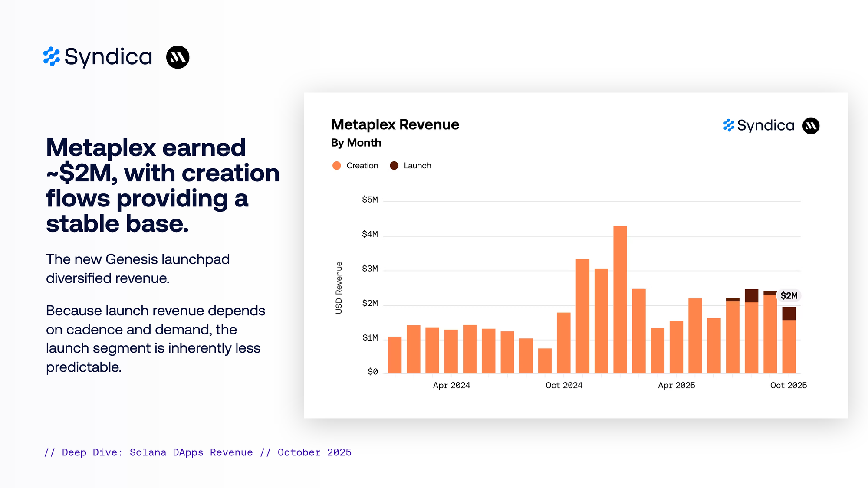Image resolution: width=868 pixels, height=488 pixels.
Task: Click the last bar's dark Launch segment
Action: coord(789,313)
